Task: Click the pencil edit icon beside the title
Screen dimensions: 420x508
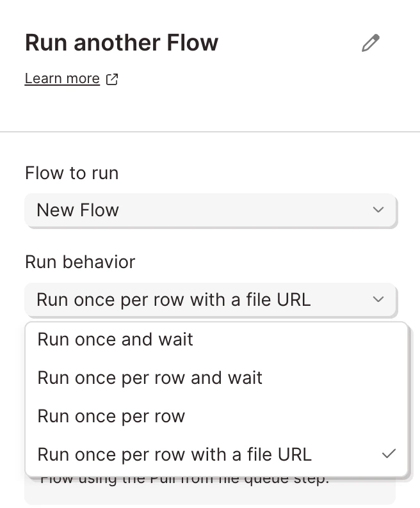Action: [370, 43]
